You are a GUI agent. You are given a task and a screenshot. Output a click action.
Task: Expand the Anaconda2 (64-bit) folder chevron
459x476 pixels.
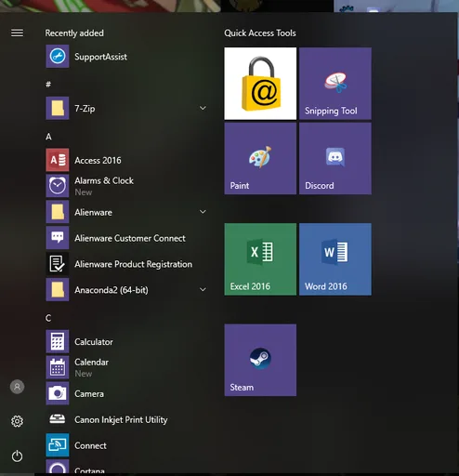click(203, 290)
